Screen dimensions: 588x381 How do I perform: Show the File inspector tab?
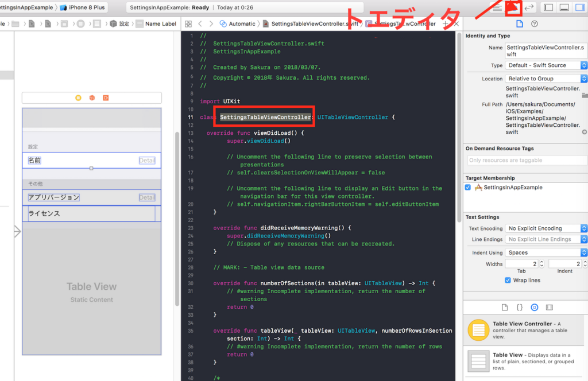[519, 24]
